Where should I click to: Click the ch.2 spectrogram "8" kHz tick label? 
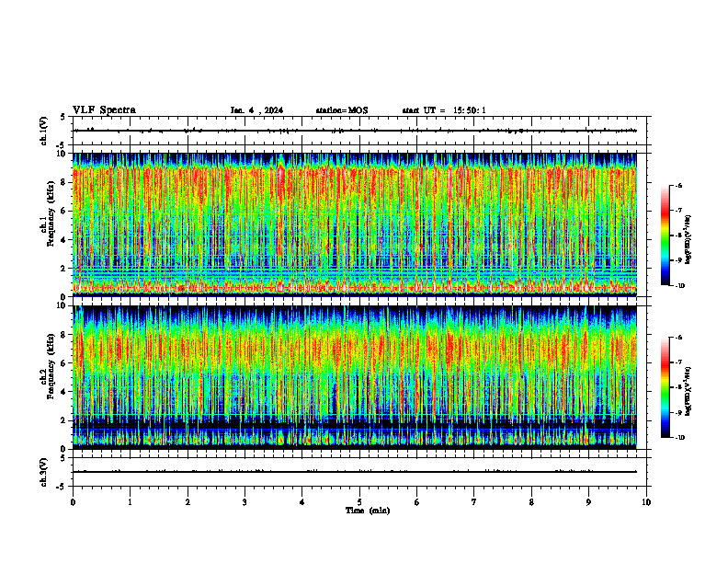(64, 335)
